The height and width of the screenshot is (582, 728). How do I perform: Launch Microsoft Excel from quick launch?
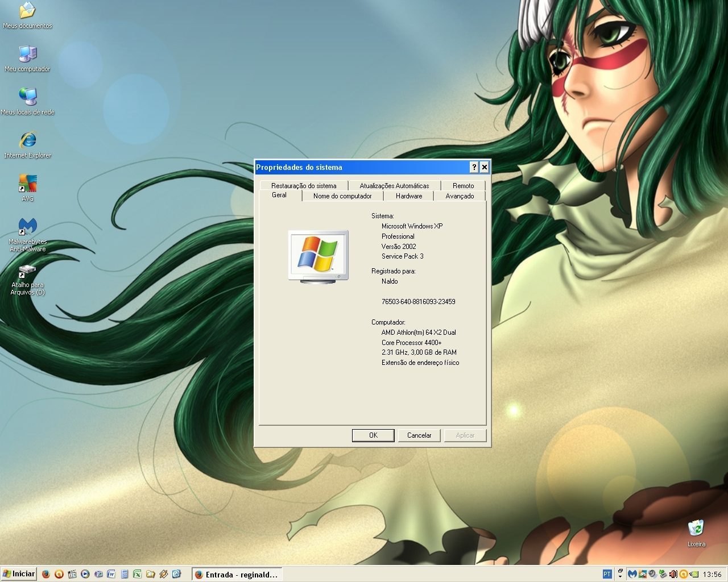pos(137,574)
